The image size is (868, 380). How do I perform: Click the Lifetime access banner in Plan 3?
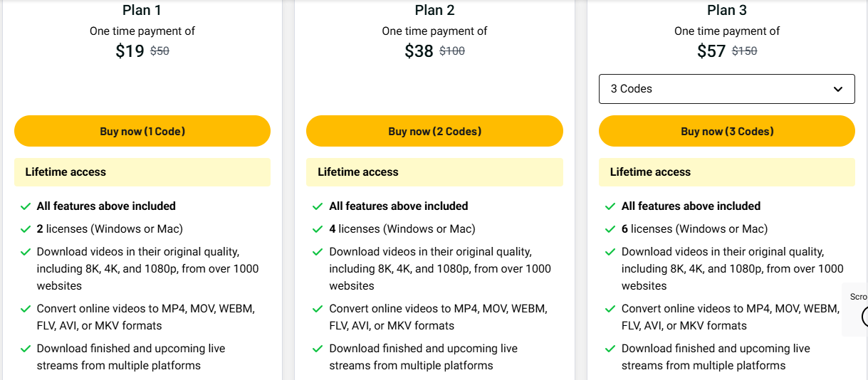click(x=726, y=172)
